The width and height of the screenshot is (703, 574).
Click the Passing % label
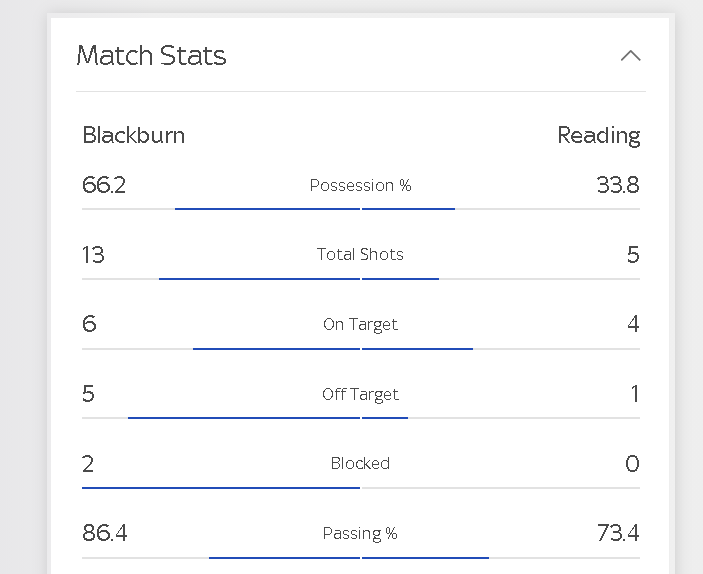360,534
